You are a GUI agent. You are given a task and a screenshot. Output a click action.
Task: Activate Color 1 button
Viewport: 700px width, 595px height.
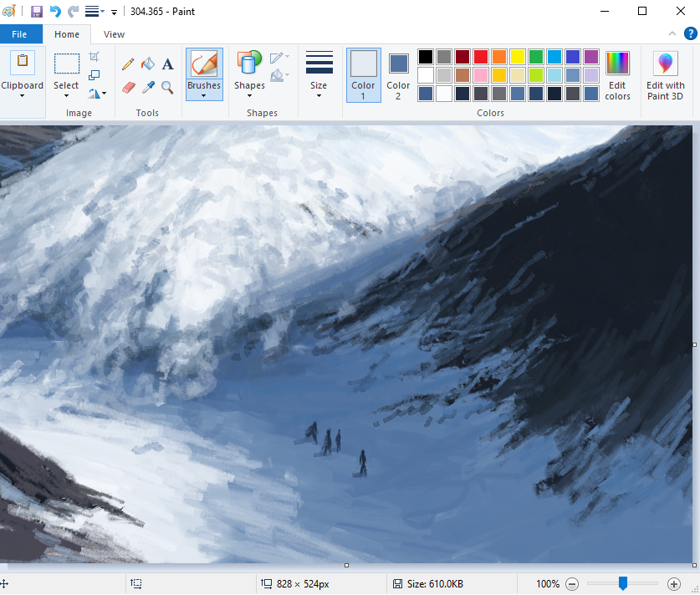click(364, 75)
